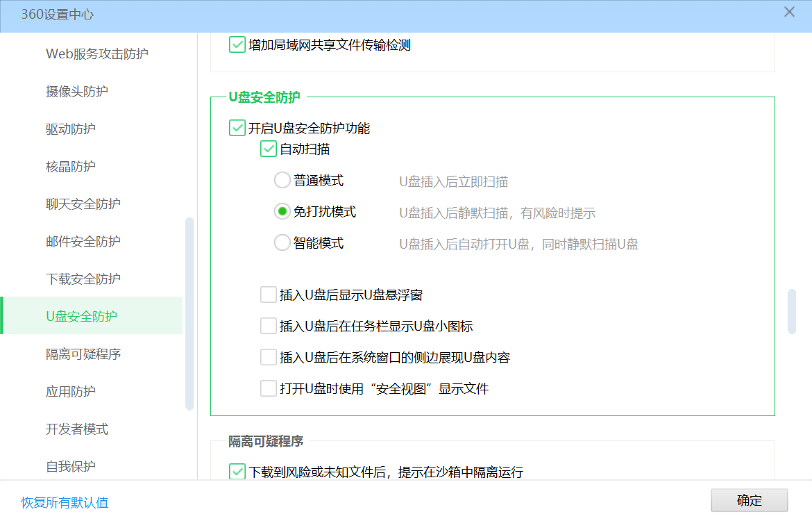Click description text U盘插入后立即扫描
Image resolution: width=812 pixels, height=521 pixels.
point(454,181)
